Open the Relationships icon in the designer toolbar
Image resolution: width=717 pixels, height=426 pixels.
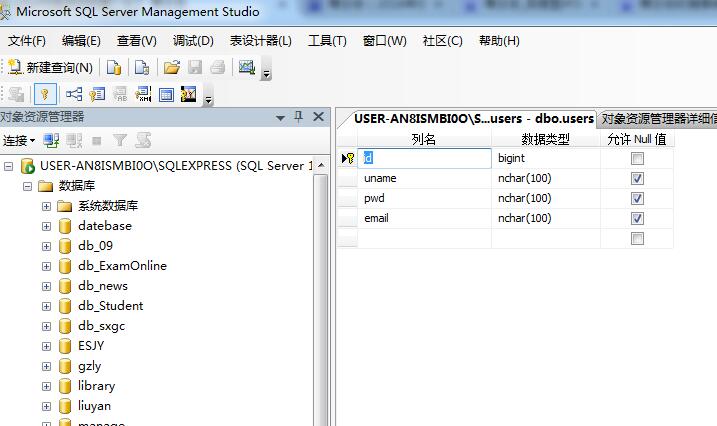click(x=74, y=95)
